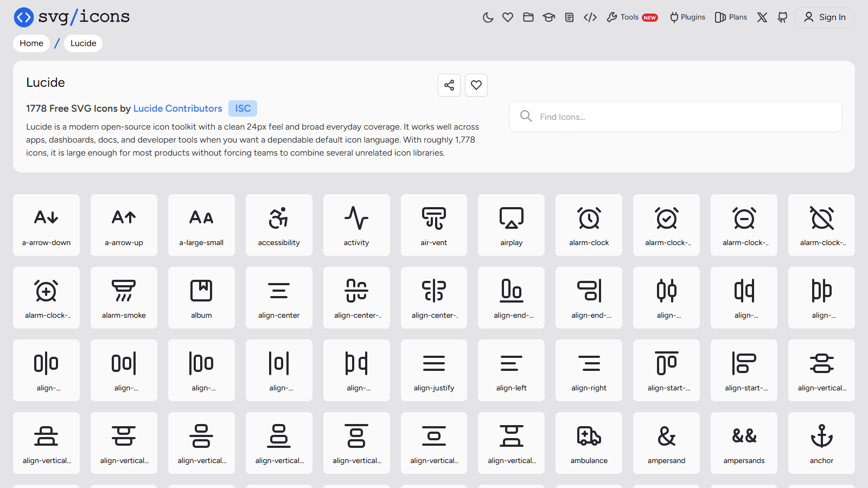Favorite the Lucide icon set
The width and height of the screenshot is (868, 488).
[476, 85]
